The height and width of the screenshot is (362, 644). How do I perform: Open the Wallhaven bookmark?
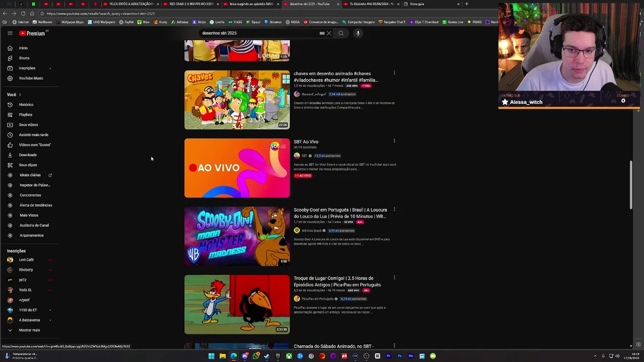(x=42, y=22)
